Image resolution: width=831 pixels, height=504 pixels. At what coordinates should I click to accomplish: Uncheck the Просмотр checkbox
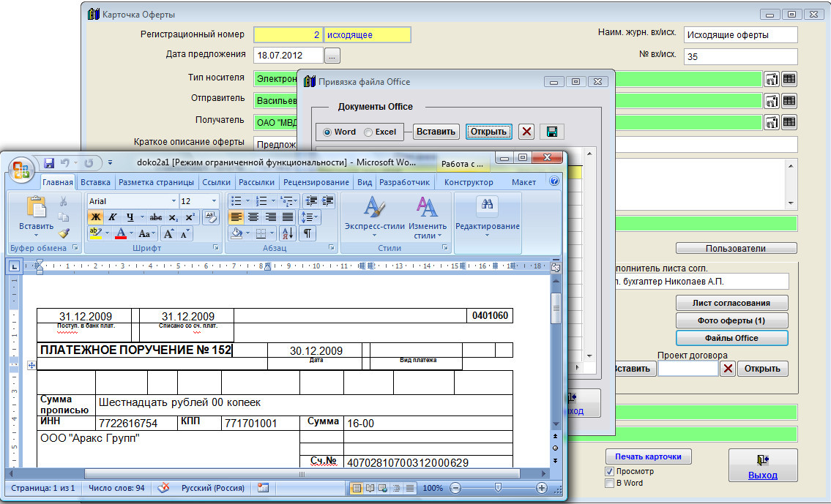(x=609, y=472)
